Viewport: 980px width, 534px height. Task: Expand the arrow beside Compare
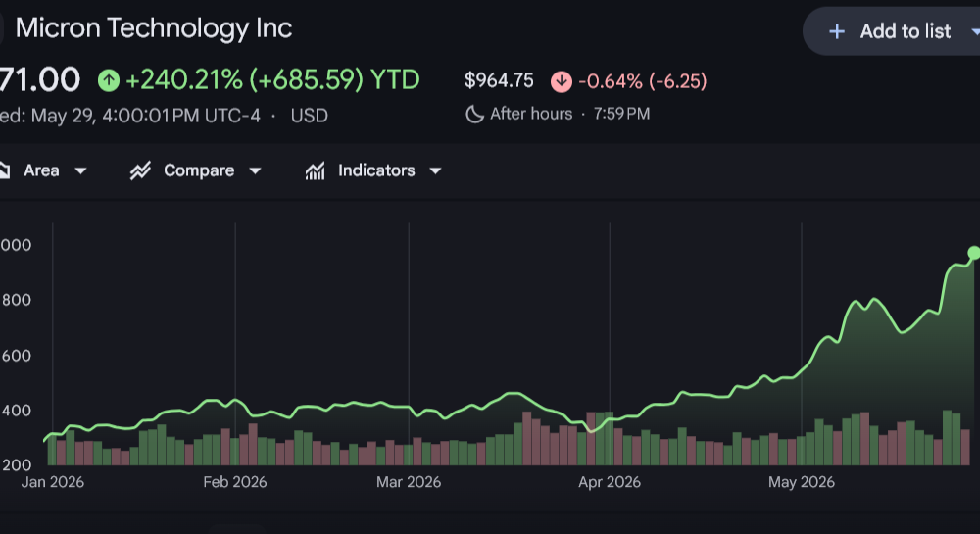point(255,170)
